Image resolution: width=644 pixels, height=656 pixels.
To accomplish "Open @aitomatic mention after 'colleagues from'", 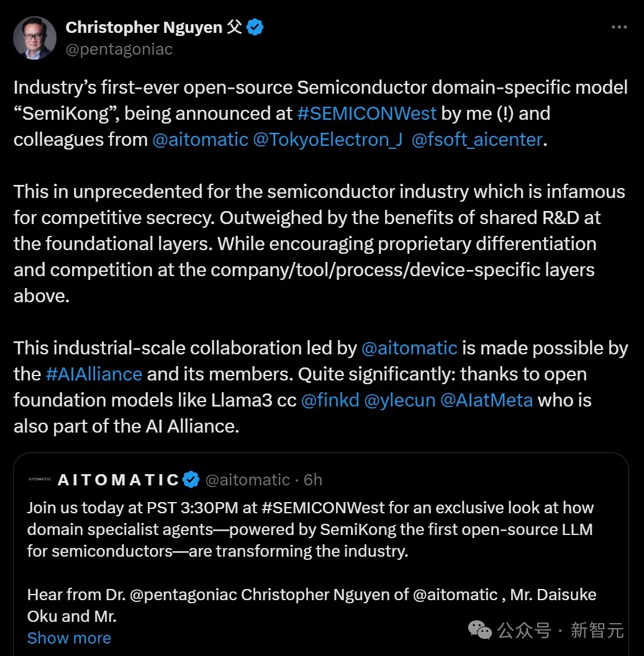I will tap(200, 140).
